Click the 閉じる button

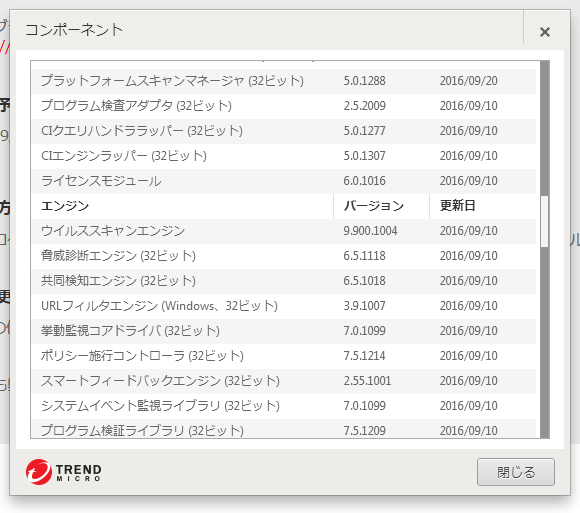pos(516,472)
